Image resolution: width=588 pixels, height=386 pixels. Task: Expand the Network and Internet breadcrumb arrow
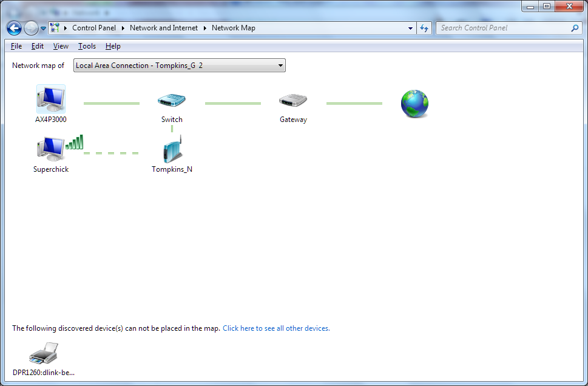205,28
